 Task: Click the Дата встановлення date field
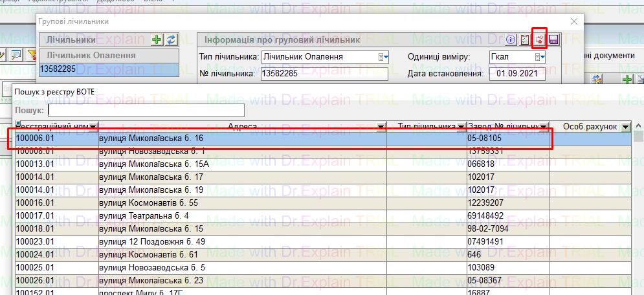point(516,74)
